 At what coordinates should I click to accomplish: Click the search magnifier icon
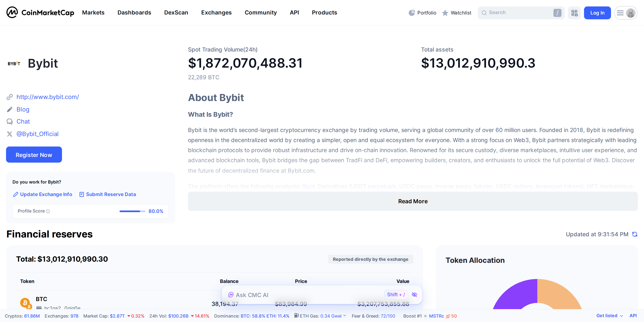484,13
